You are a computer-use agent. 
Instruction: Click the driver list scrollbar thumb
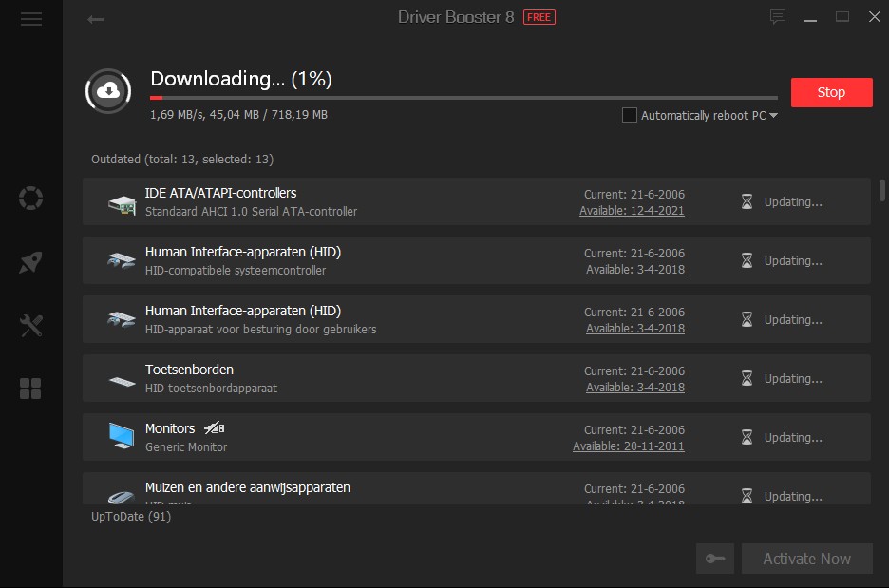[881, 190]
